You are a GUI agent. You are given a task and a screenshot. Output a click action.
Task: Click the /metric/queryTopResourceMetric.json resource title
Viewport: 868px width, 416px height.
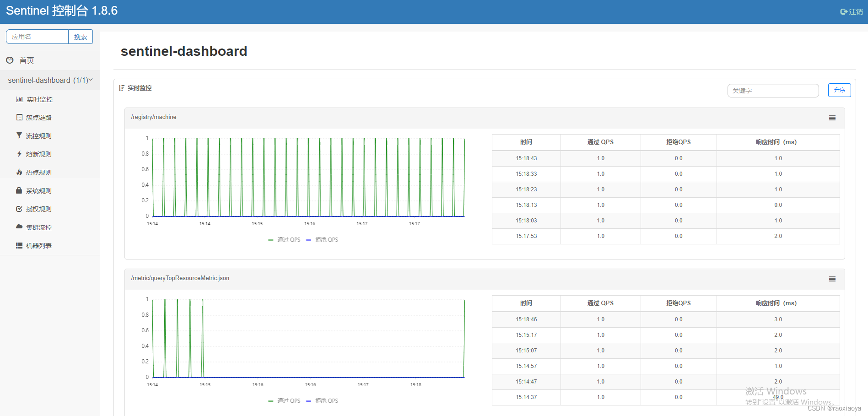pos(180,278)
